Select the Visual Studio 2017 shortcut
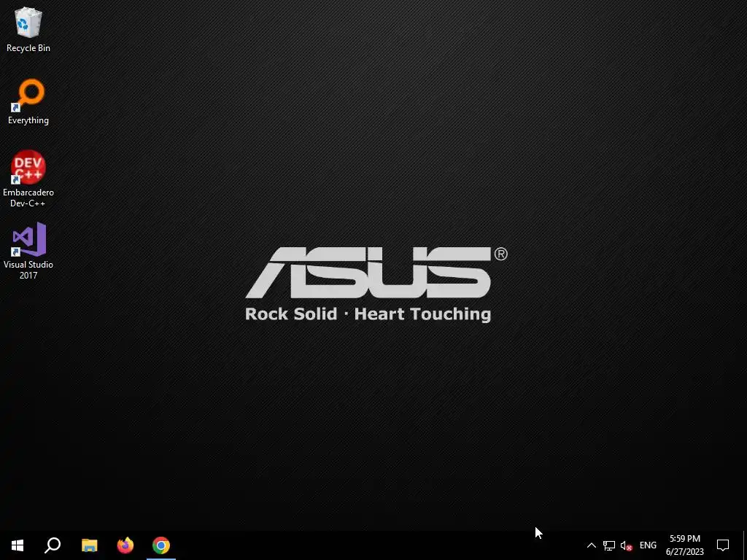 28,251
